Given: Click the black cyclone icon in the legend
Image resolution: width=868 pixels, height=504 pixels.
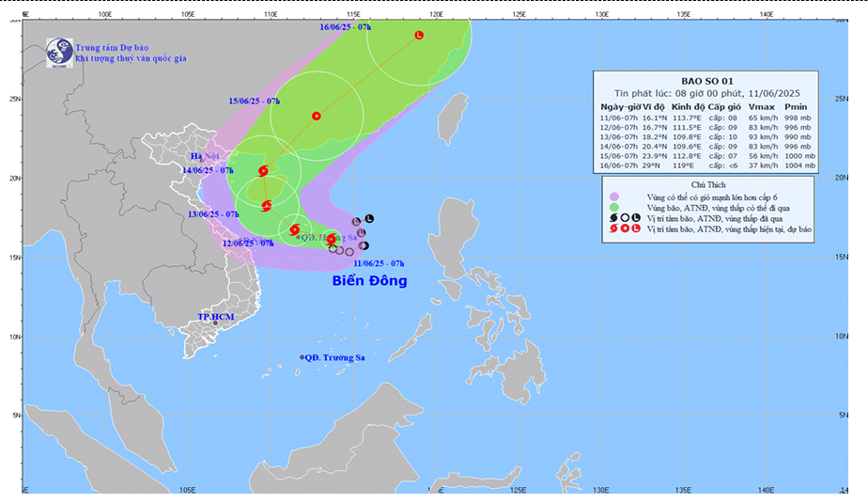Looking at the screenshot, I should (612, 218).
